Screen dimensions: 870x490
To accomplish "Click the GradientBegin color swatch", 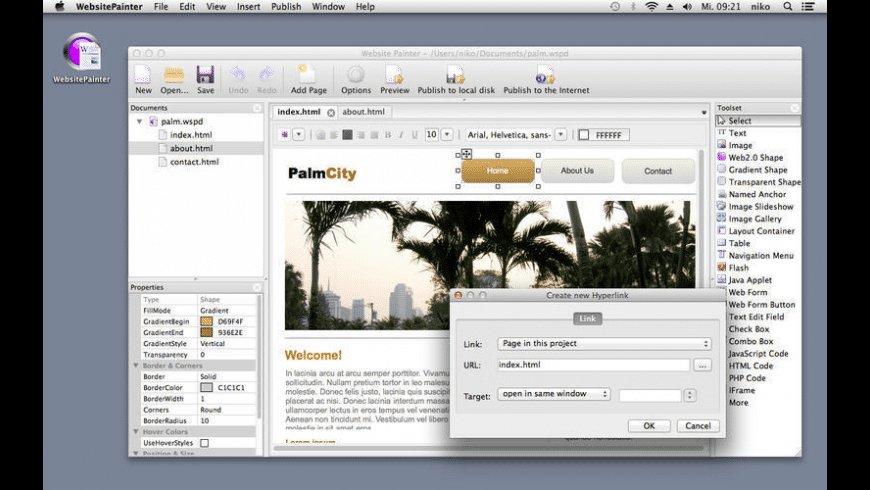I will (x=207, y=321).
